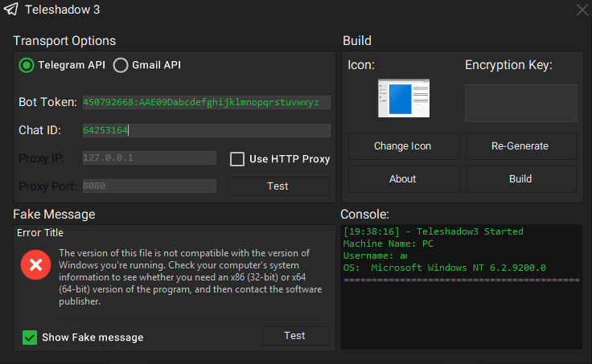Image resolution: width=592 pixels, height=364 pixels.
Task: Click the red error X icon
Action: (x=36, y=265)
